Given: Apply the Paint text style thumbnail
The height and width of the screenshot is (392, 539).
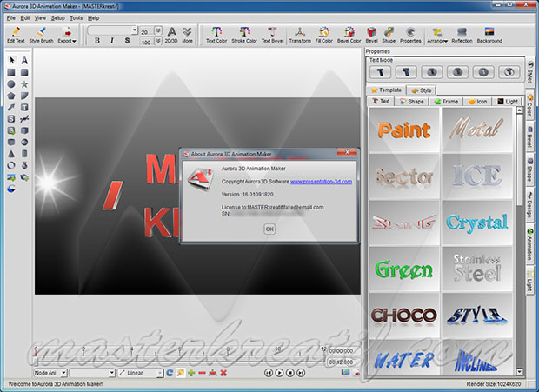Looking at the screenshot, I should [x=404, y=130].
